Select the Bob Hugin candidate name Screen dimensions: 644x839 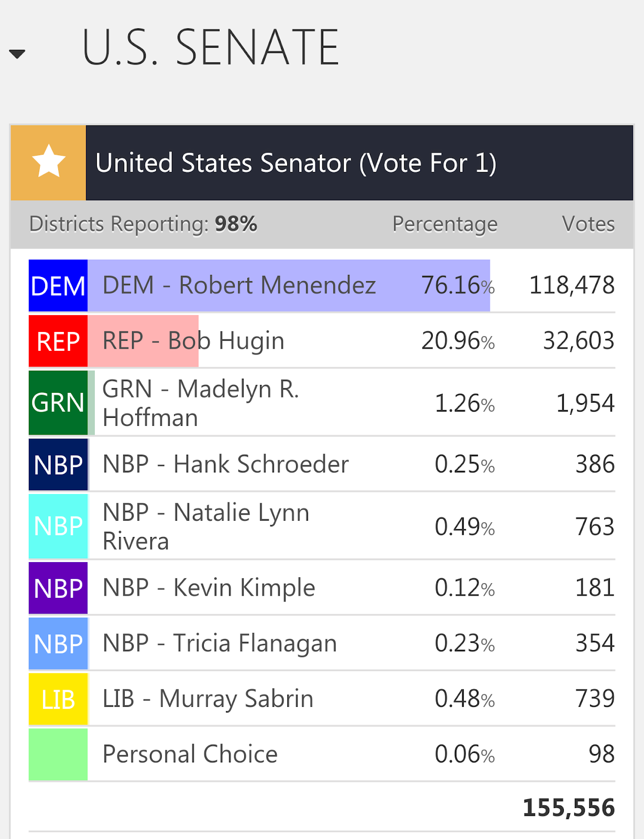coord(193,341)
